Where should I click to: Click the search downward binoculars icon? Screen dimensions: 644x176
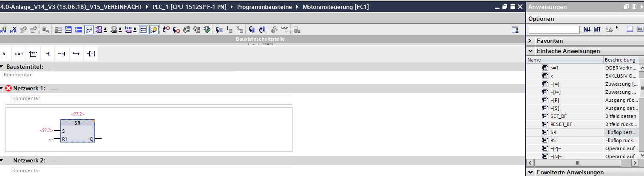pos(587,29)
